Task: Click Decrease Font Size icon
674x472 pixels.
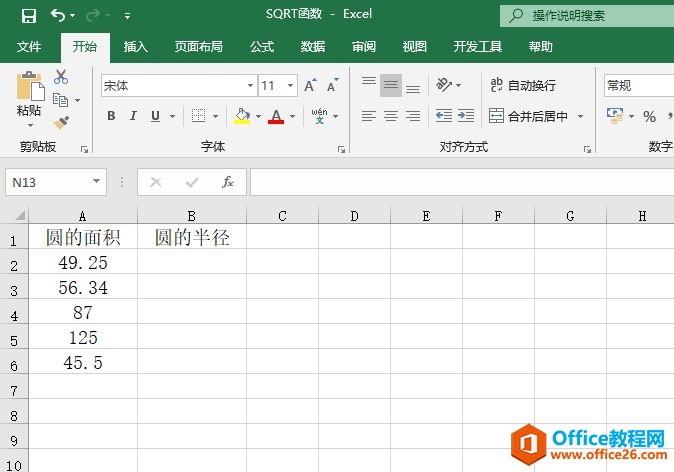Action: pos(332,86)
